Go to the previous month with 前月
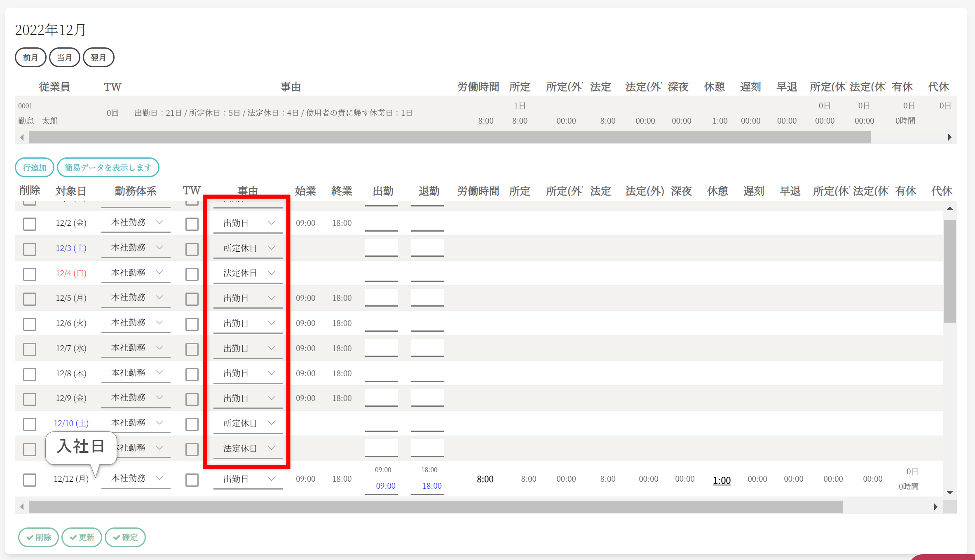 point(30,57)
